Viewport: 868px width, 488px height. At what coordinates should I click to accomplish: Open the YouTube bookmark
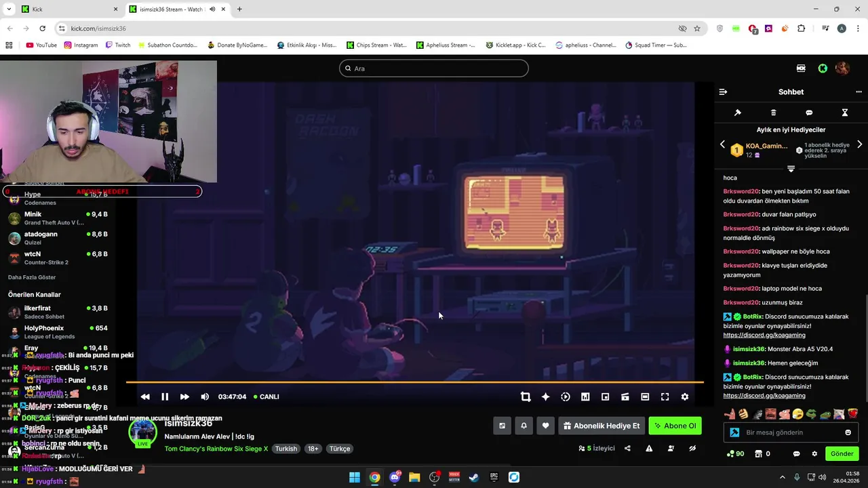(41, 45)
